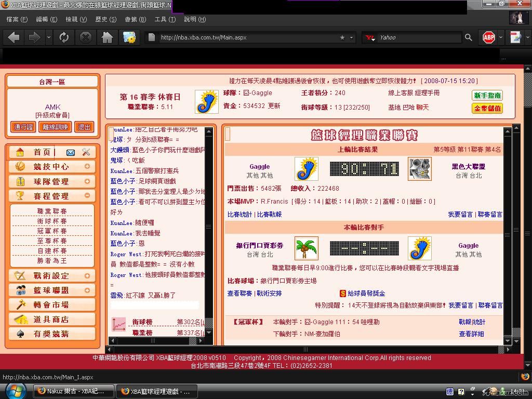Open the 檢視 menu
This screenshot has width=532, height=399.
click(x=76, y=19)
